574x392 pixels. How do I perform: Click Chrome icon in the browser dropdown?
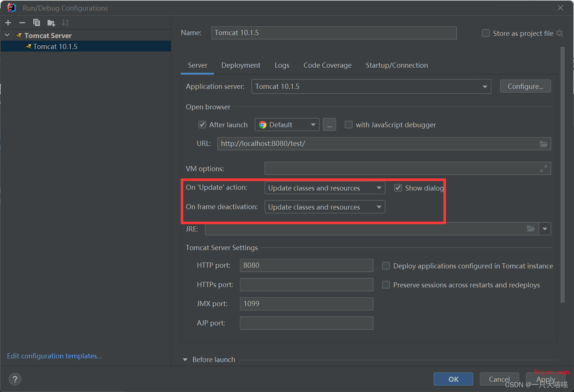263,125
